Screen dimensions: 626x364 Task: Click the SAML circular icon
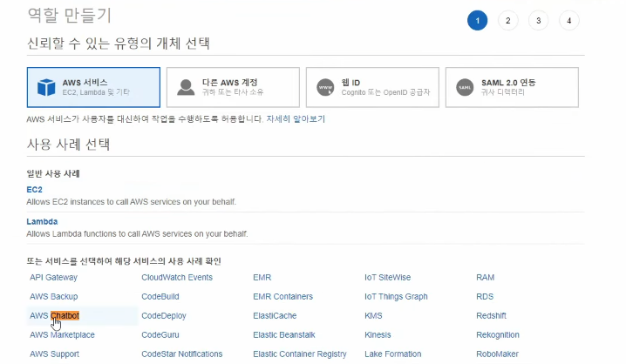tap(465, 87)
